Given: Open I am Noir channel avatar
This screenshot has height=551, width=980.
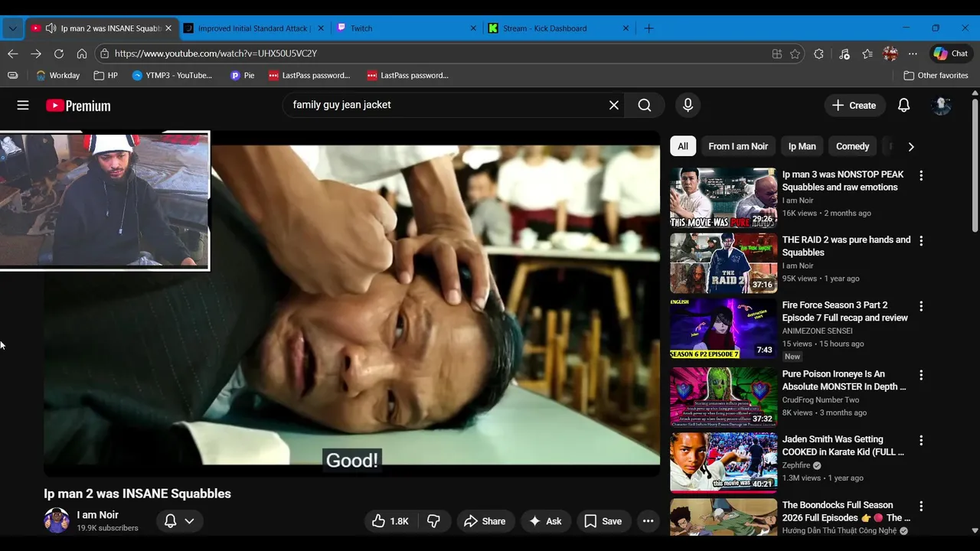Looking at the screenshot, I should pyautogui.click(x=57, y=520).
